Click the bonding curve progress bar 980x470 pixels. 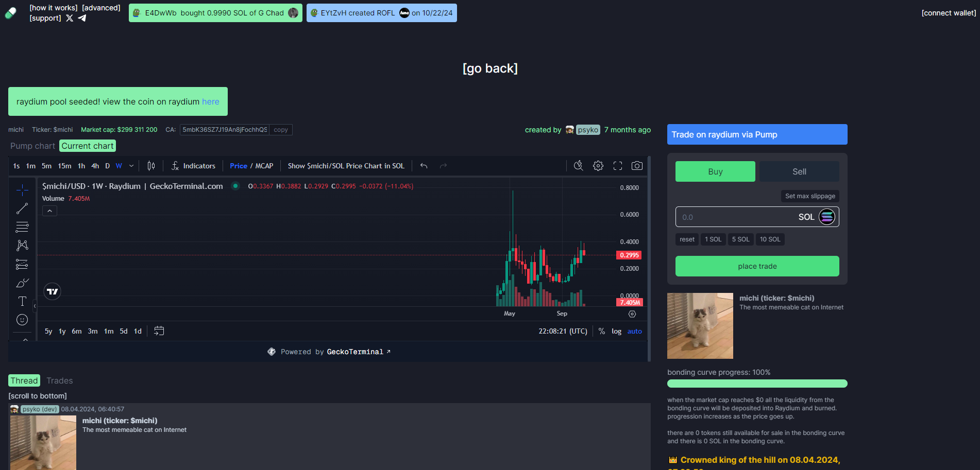point(757,383)
